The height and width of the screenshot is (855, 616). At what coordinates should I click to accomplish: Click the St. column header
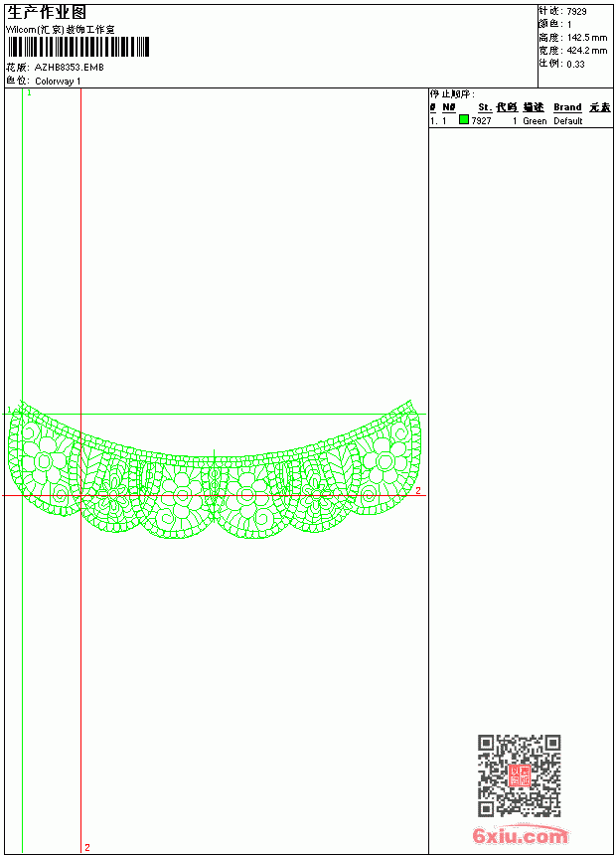(485, 107)
